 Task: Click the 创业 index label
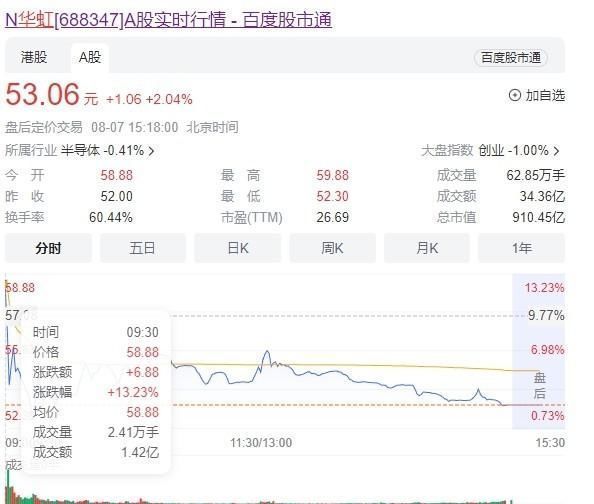tap(491, 150)
